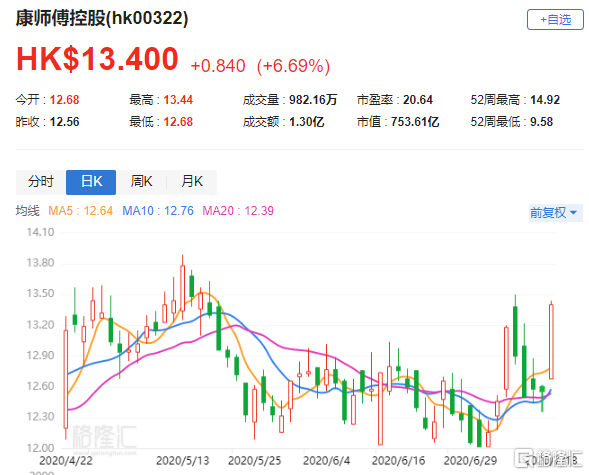Click the first red candlestick on 2020/4/22
The height and width of the screenshot is (475, 589).
click(x=66, y=378)
